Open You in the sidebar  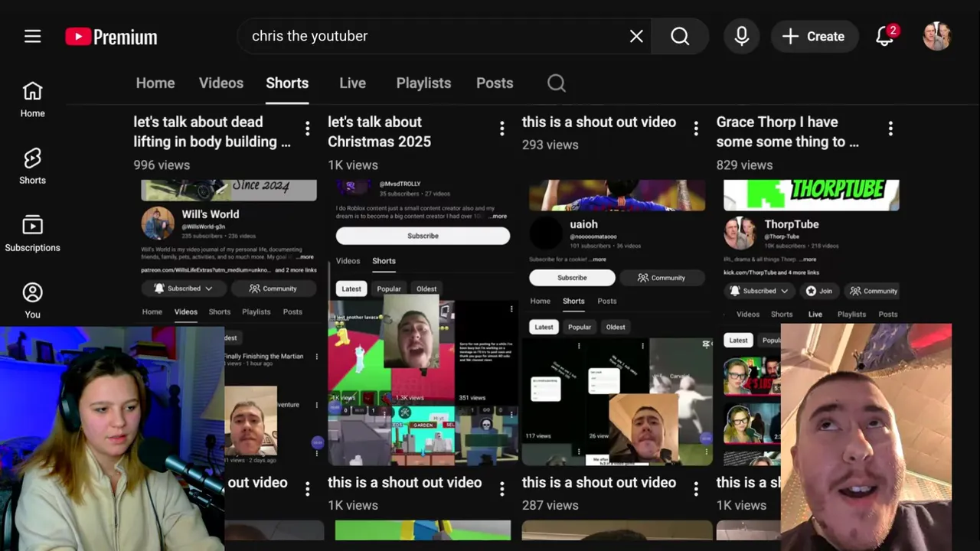pos(32,300)
